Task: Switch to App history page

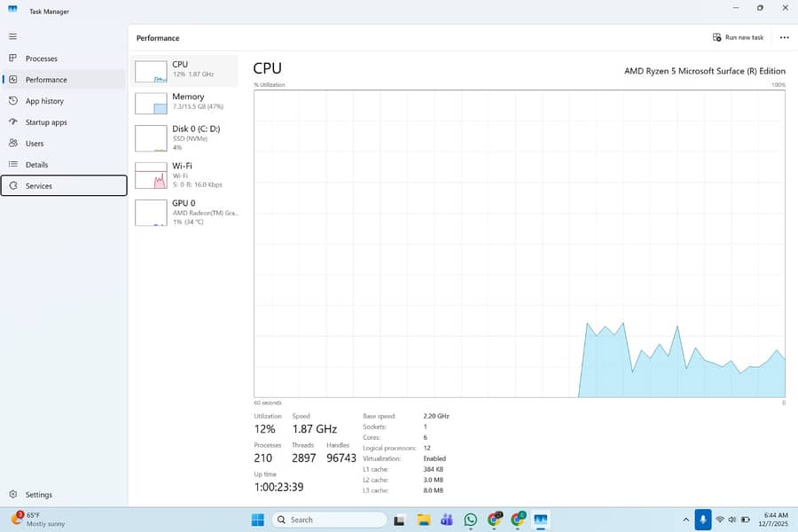Action: pyautogui.click(x=45, y=101)
